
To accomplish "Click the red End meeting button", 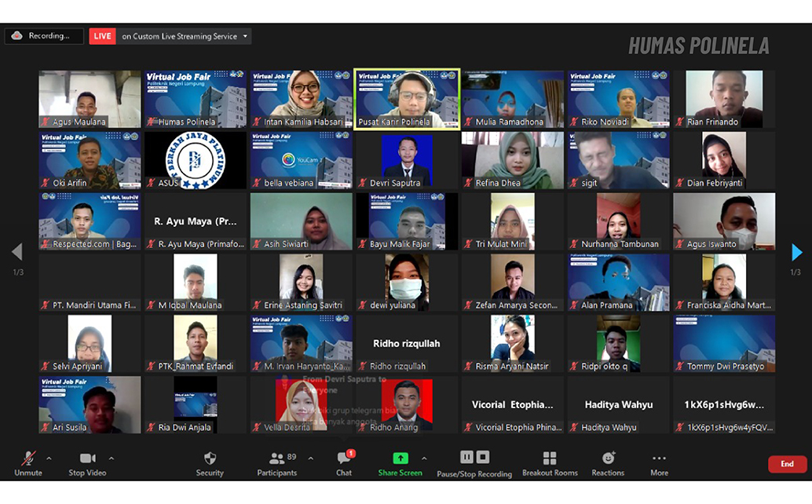I will coord(787,464).
